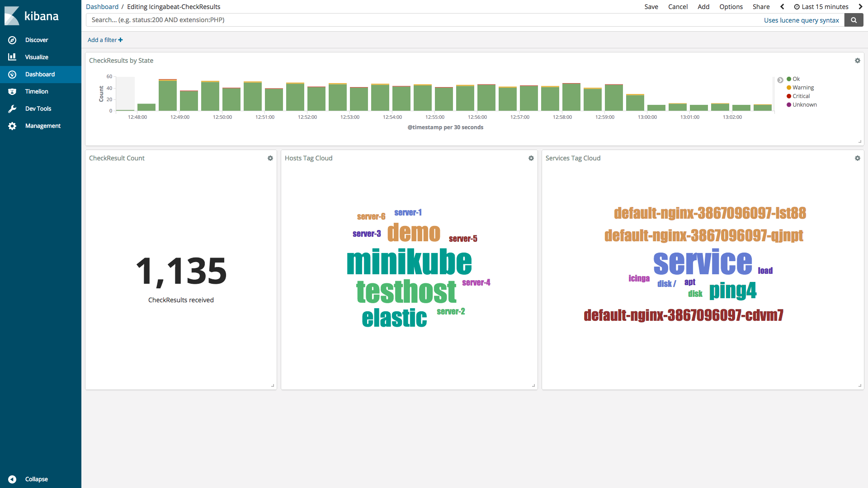Click the gear icon on CheckResults by State

click(x=857, y=60)
